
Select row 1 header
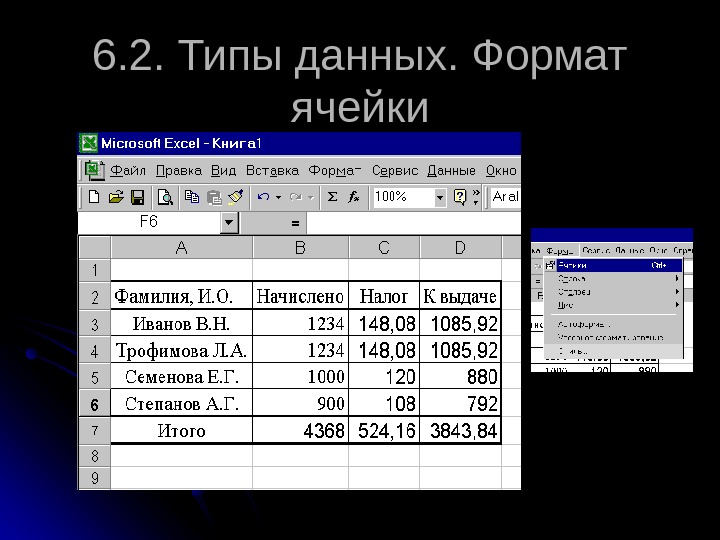[95, 270]
